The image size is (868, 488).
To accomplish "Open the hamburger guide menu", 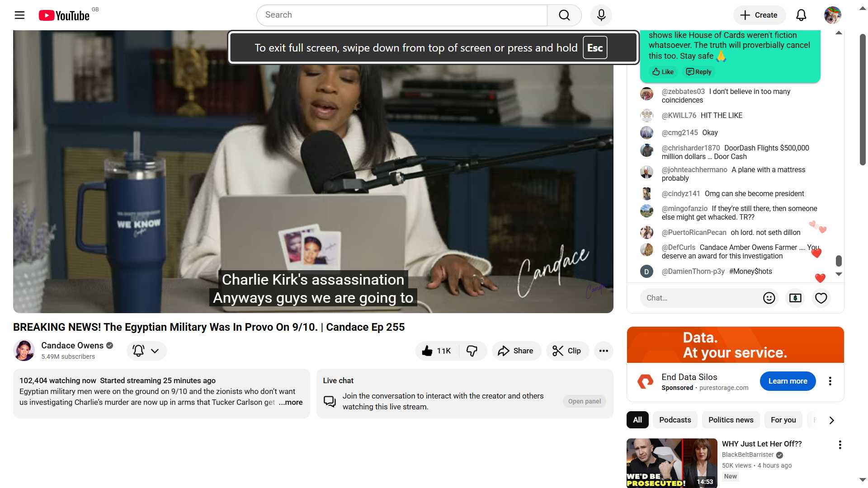I will click(x=19, y=15).
